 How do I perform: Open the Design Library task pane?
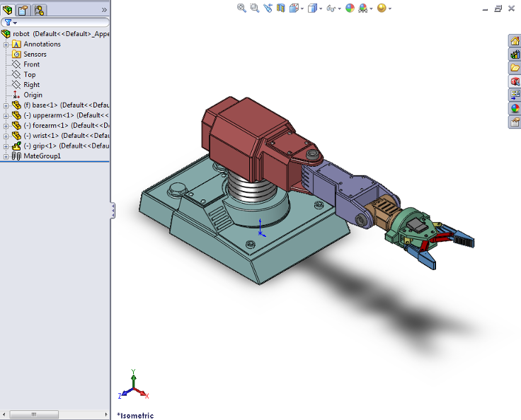[515, 54]
